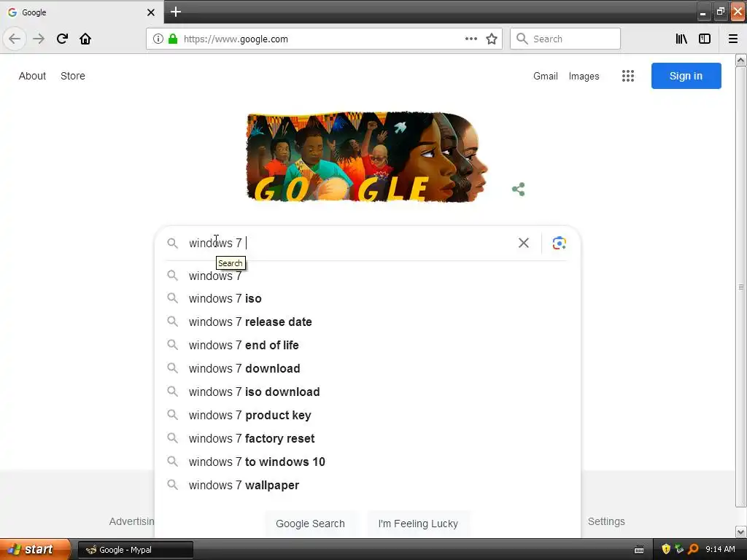
Task: Choose suggestion "windows 7 download"
Action: 368,368
